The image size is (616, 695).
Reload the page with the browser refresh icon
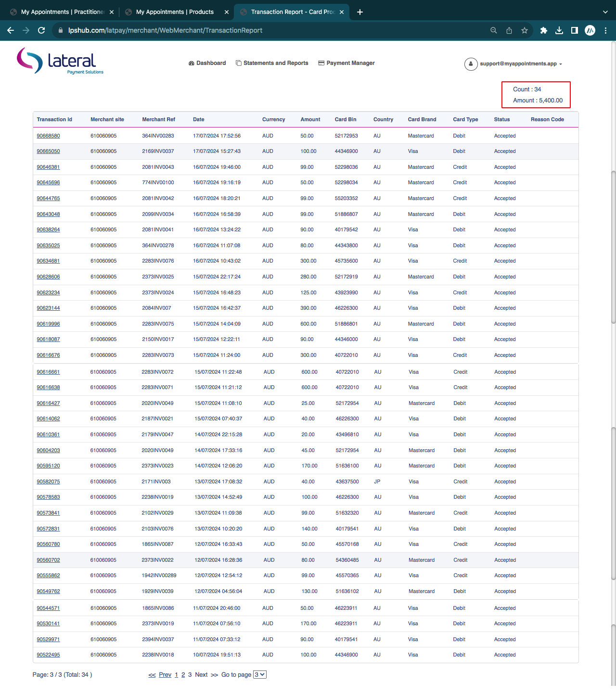pyautogui.click(x=41, y=30)
